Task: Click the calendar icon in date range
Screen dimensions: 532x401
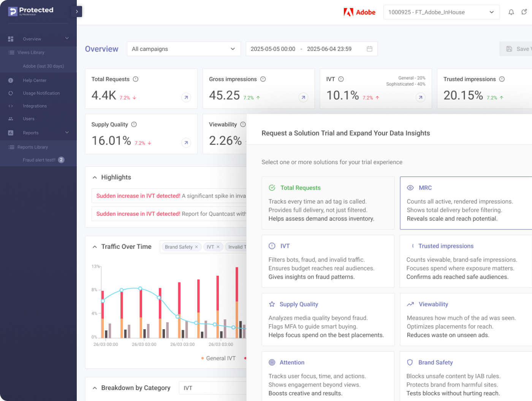Action: 369,49
